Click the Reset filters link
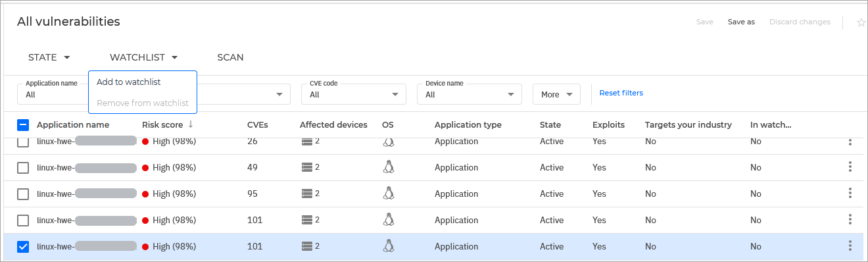 pos(621,93)
